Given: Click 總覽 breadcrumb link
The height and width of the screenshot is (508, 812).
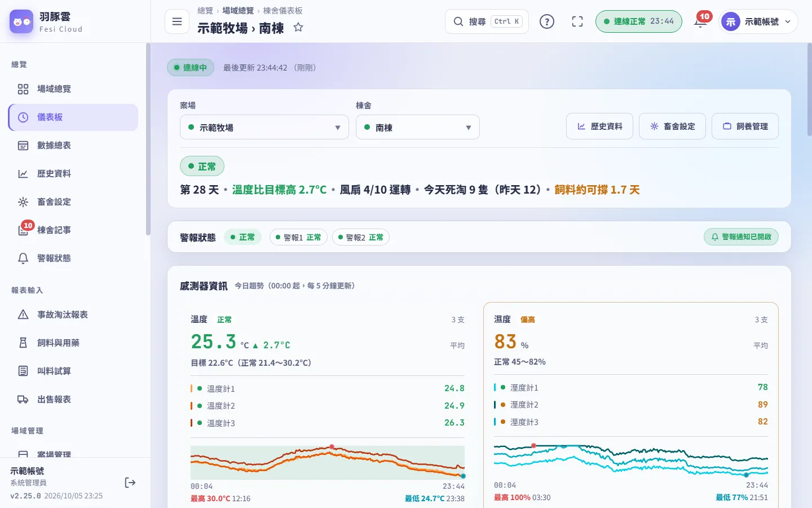Looking at the screenshot, I should tap(205, 11).
